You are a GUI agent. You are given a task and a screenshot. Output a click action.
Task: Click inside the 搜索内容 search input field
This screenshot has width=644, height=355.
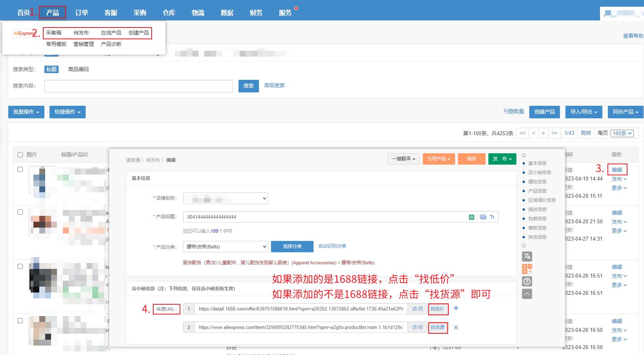click(138, 86)
